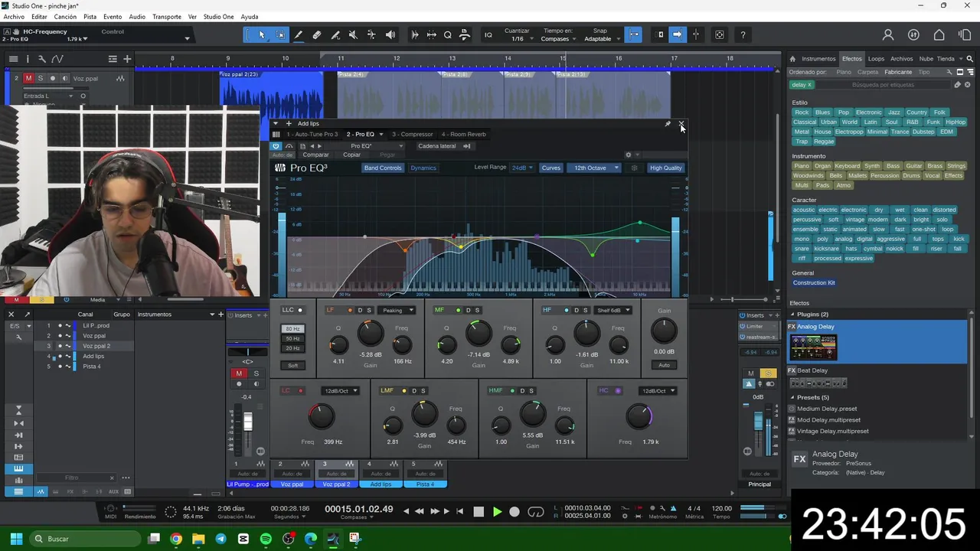The image size is (980, 551).
Task: Pick the Eraser tool
Action: coord(317,34)
